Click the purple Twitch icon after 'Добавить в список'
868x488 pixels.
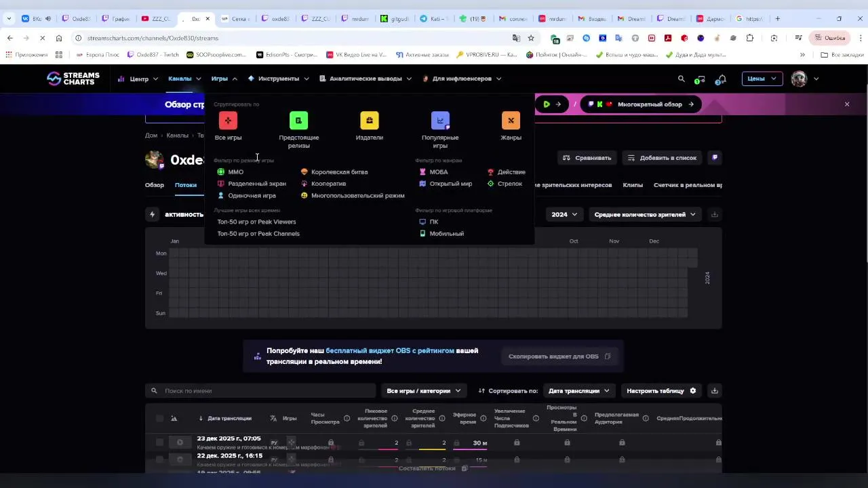pyautogui.click(x=715, y=157)
